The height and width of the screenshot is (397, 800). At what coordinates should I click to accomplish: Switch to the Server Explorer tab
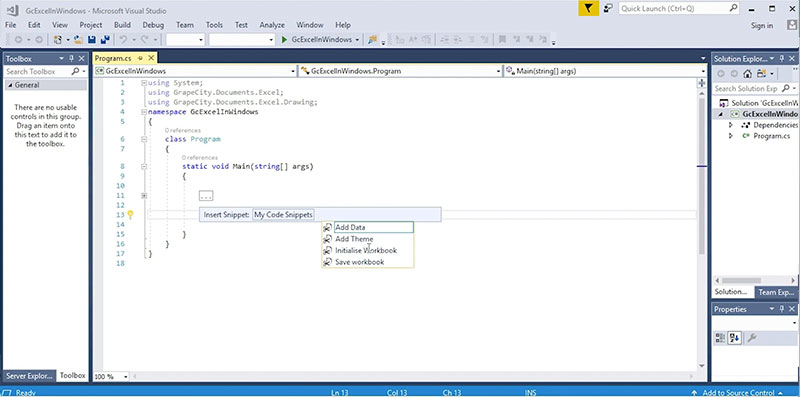click(x=29, y=376)
